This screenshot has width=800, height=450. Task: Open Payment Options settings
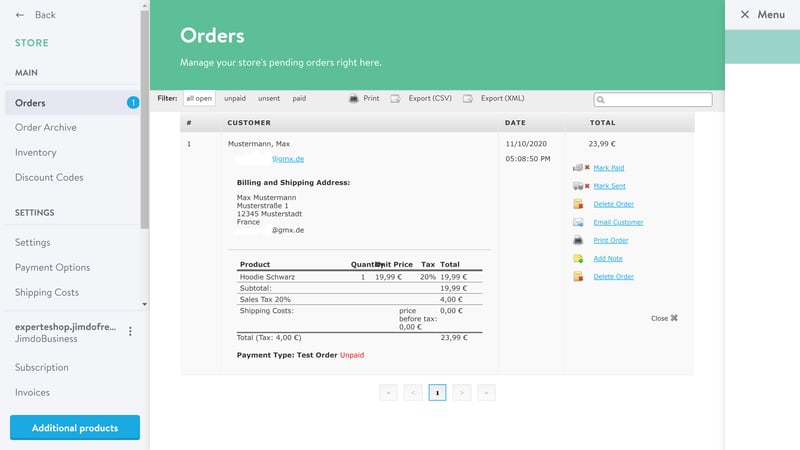pos(52,268)
